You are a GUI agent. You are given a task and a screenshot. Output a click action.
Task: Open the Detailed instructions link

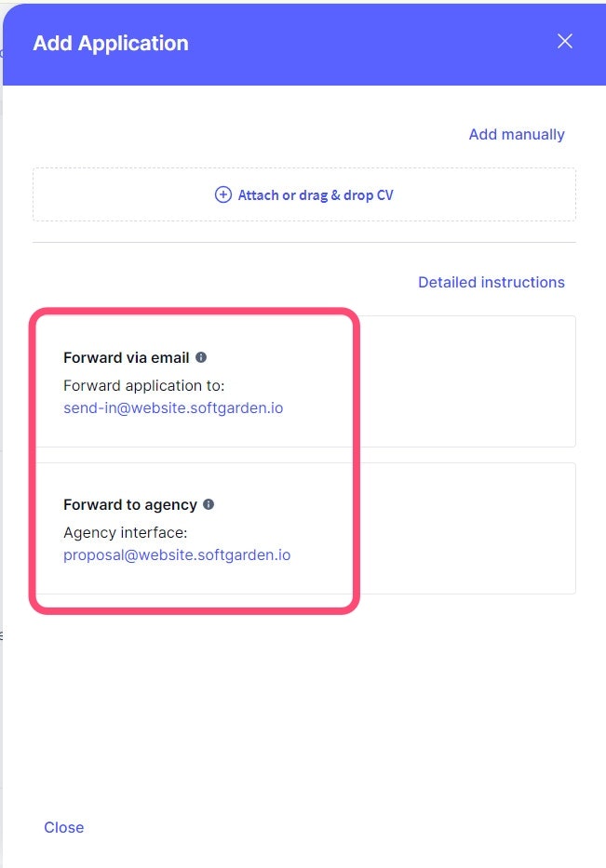[x=491, y=282]
